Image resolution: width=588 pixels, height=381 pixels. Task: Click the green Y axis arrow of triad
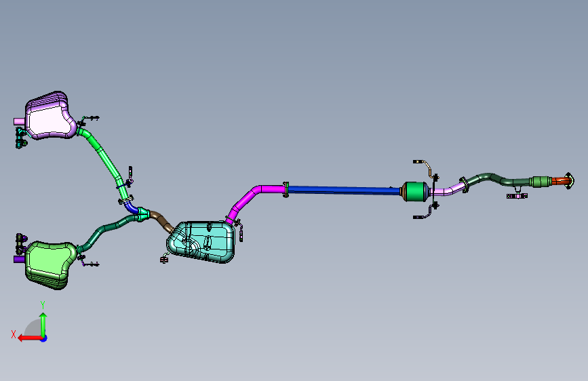pos(43,325)
